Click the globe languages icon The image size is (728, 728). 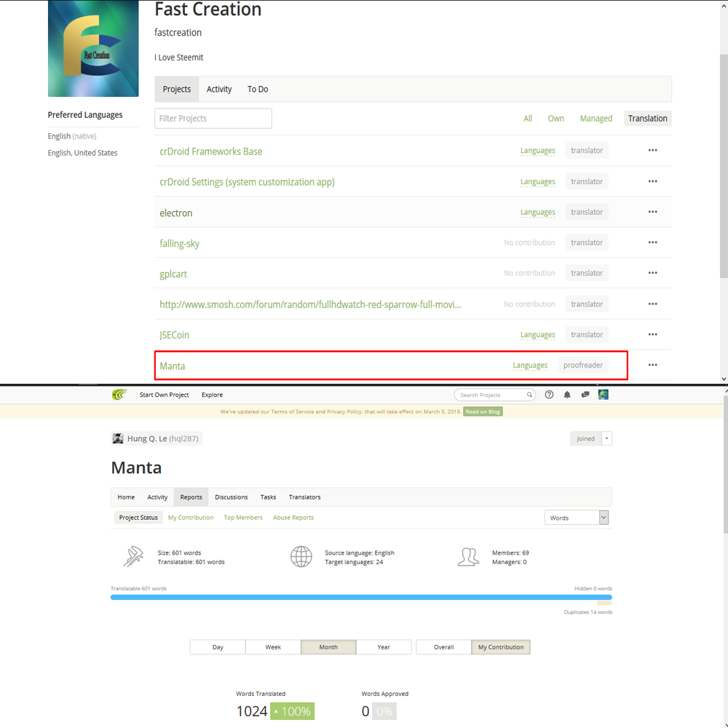coord(301,557)
